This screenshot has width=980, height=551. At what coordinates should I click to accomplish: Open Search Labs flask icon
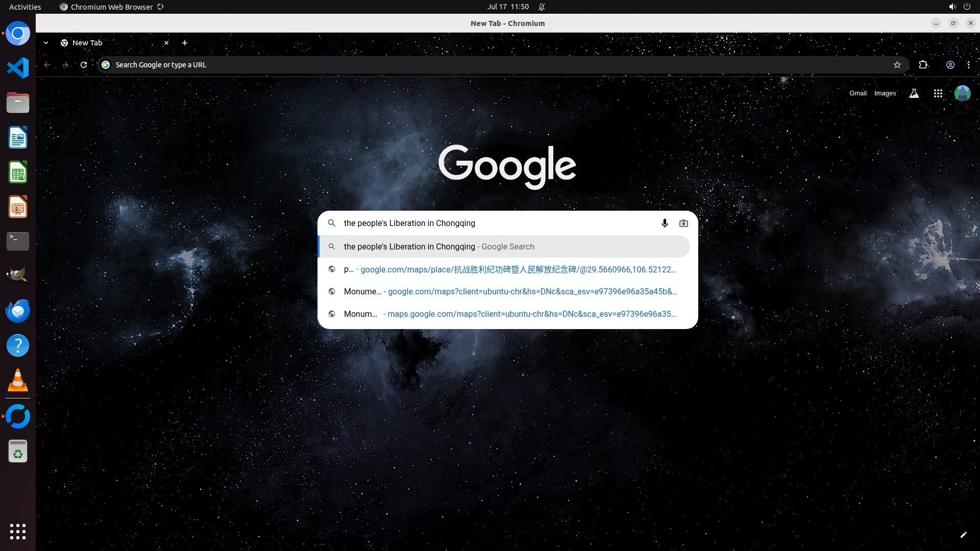tap(914, 93)
